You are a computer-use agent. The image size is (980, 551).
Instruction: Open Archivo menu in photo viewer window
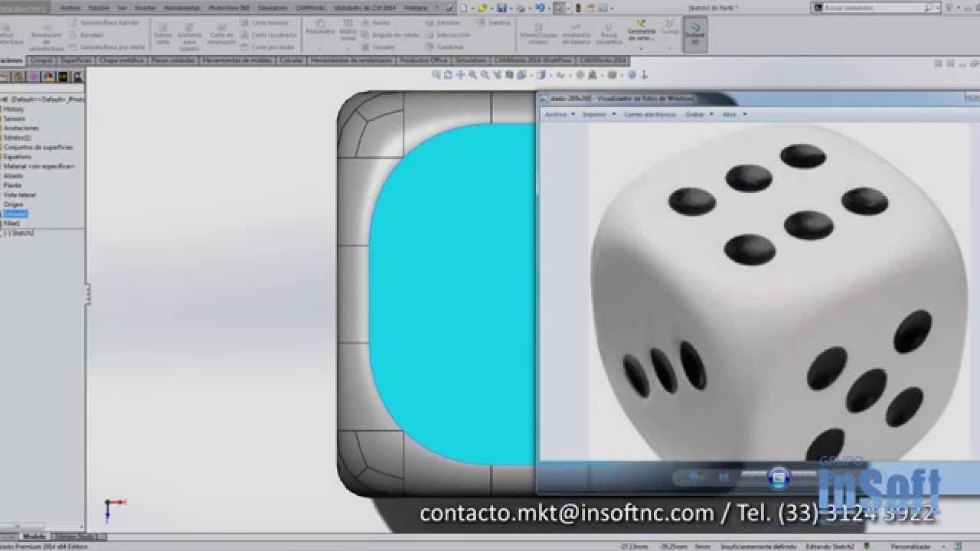(x=560, y=114)
